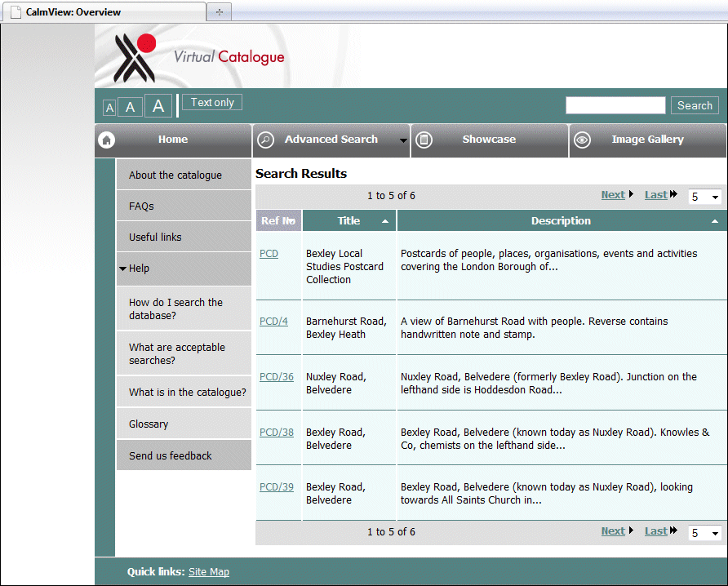Open the Advanced Search dropdown arrow

(402, 140)
